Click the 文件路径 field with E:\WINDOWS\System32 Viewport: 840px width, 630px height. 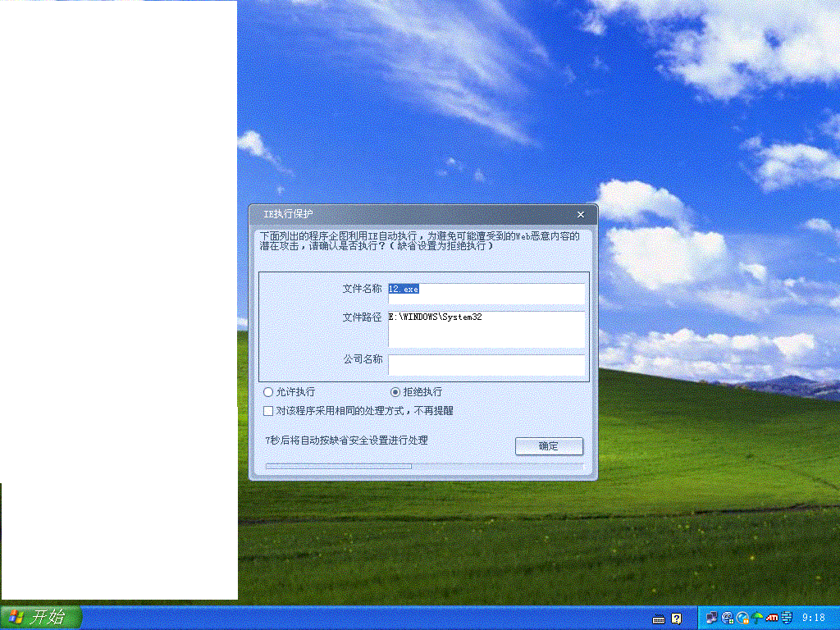click(x=486, y=329)
